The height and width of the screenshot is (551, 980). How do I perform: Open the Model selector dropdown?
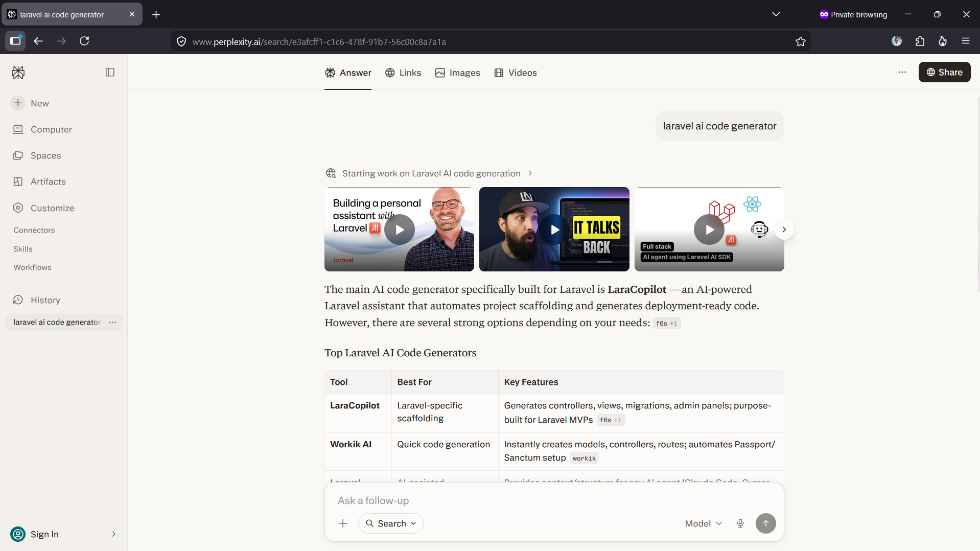tap(704, 523)
